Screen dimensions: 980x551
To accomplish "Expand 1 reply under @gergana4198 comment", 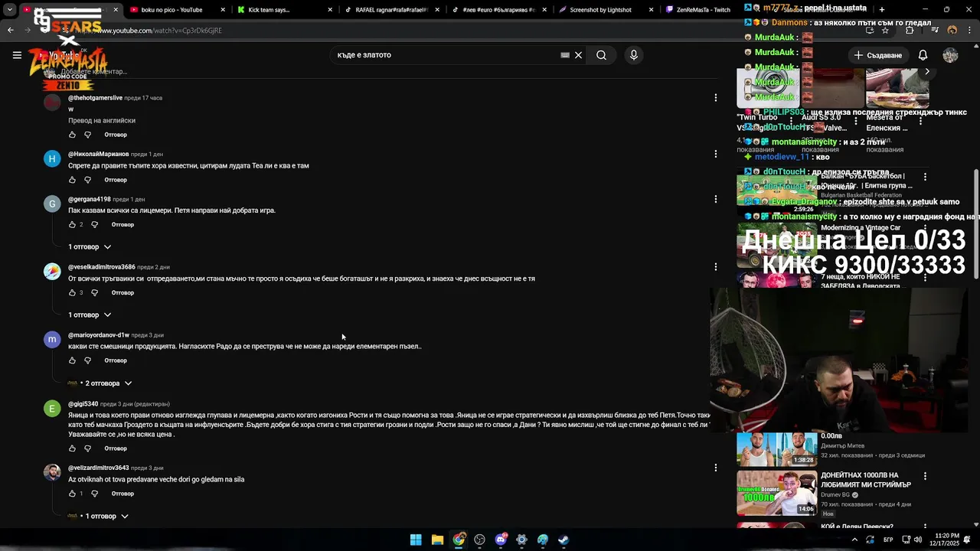I will point(90,247).
